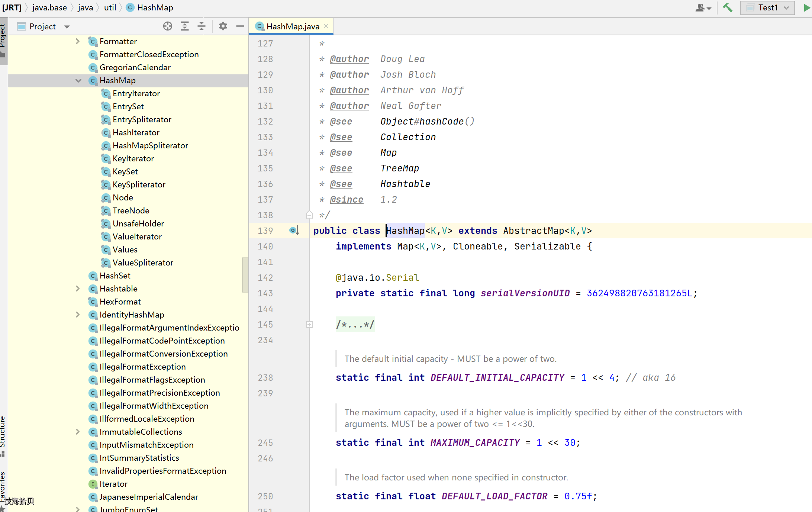This screenshot has width=812, height=512.
Task: Switch to the HashMap.java editor tab
Action: point(291,26)
